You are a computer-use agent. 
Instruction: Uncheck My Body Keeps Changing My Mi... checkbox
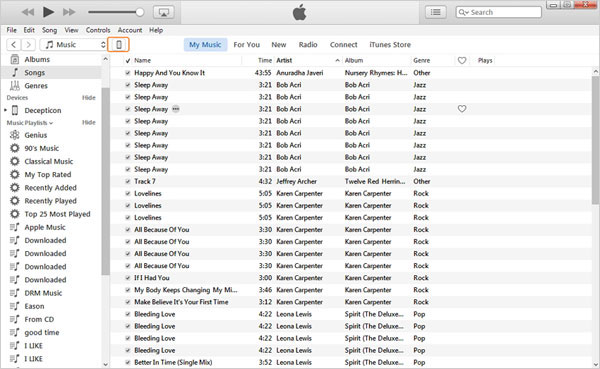pos(128,290)
